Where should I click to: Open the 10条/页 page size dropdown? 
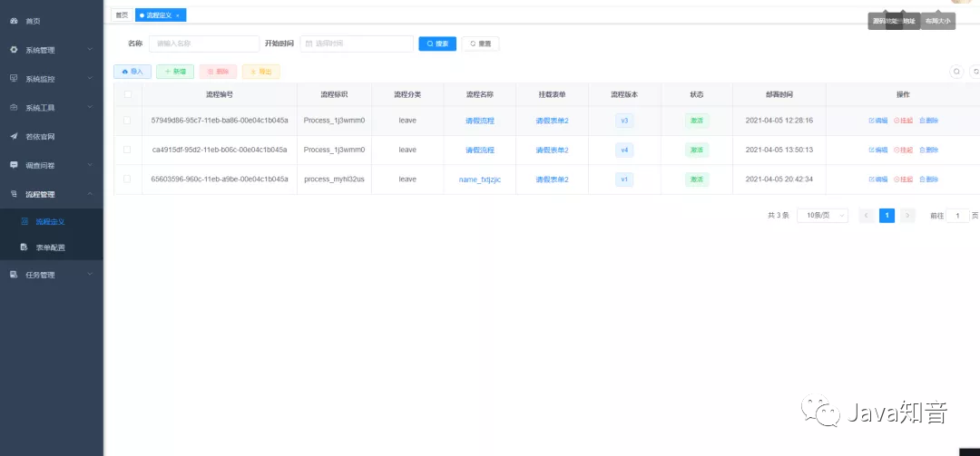click(x=822, y=216)
